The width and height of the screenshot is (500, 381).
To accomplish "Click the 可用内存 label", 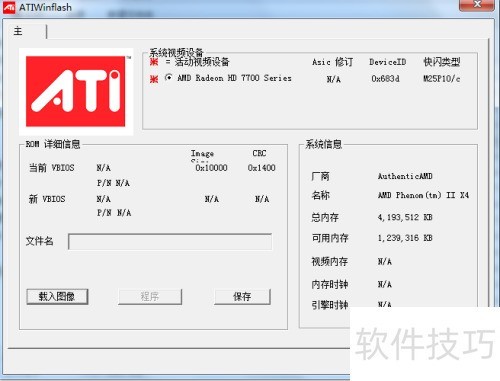I will [330, 238].
